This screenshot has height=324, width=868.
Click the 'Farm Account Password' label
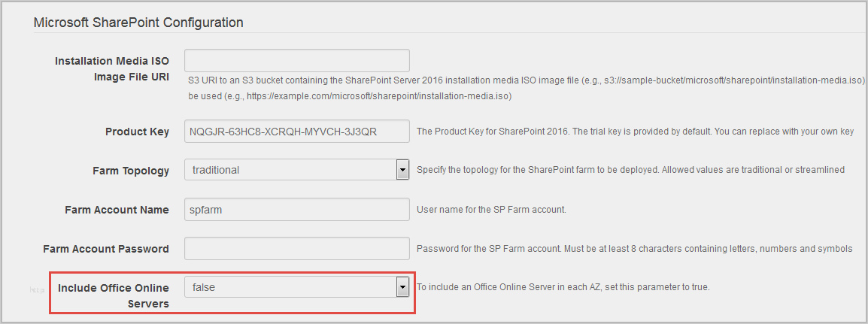[106, 249]
